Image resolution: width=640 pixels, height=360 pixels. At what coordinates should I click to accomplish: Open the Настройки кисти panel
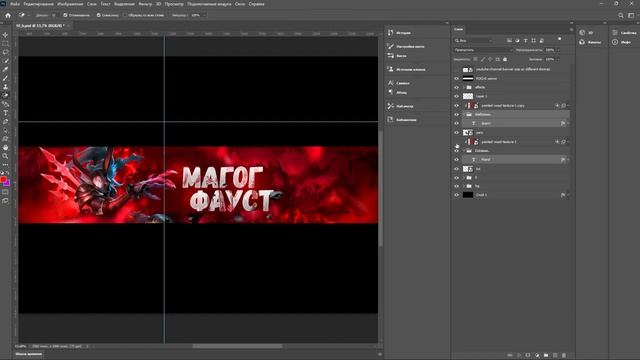[406, 47]
